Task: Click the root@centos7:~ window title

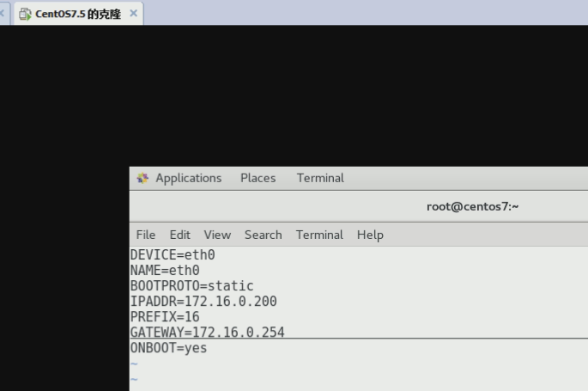Action: [x=472, y=206]
